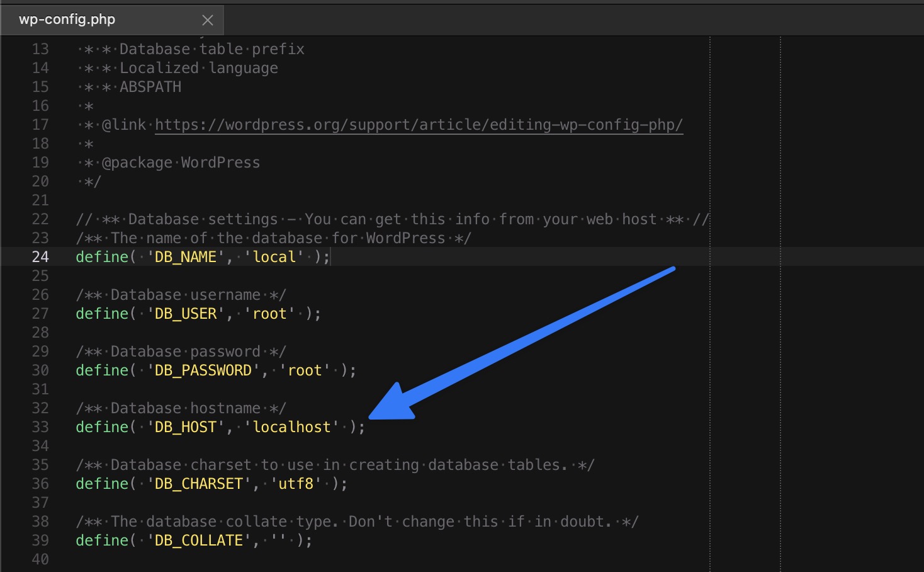Click line number 30 in gutter

click(40, 370)
